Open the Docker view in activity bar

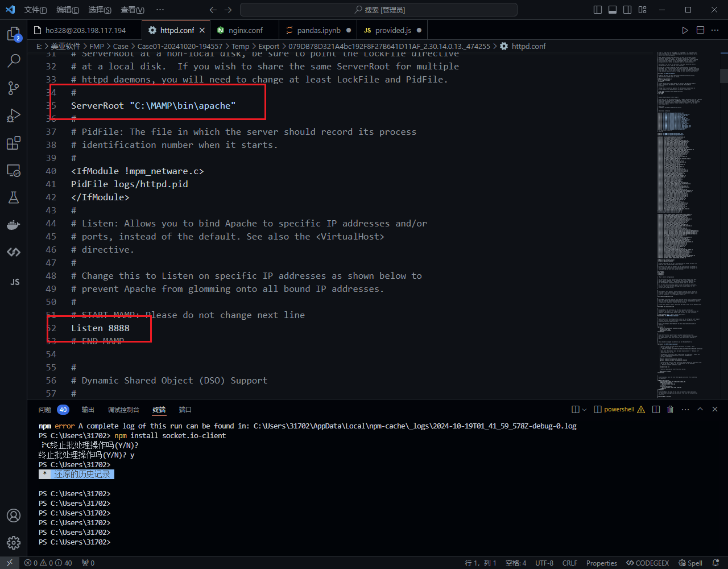(14, 225)
